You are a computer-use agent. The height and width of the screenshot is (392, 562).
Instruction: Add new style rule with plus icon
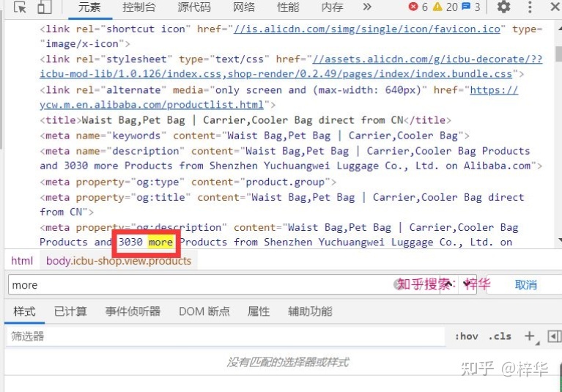click(529, 336)
